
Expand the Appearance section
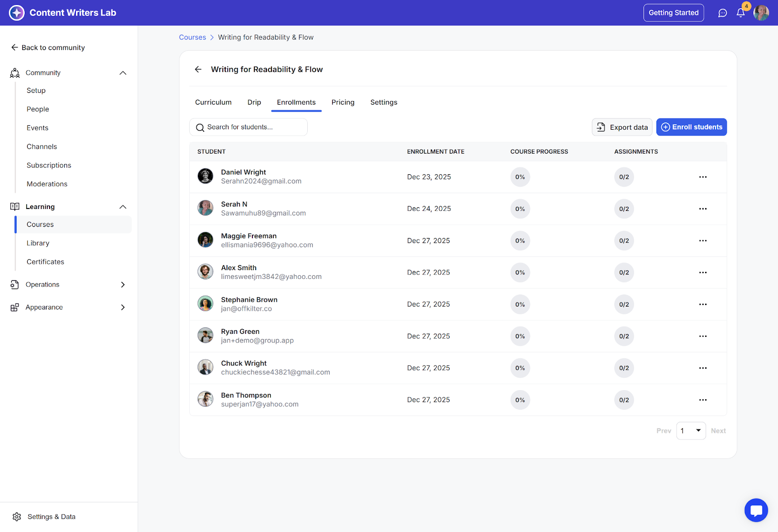point(123,308)
